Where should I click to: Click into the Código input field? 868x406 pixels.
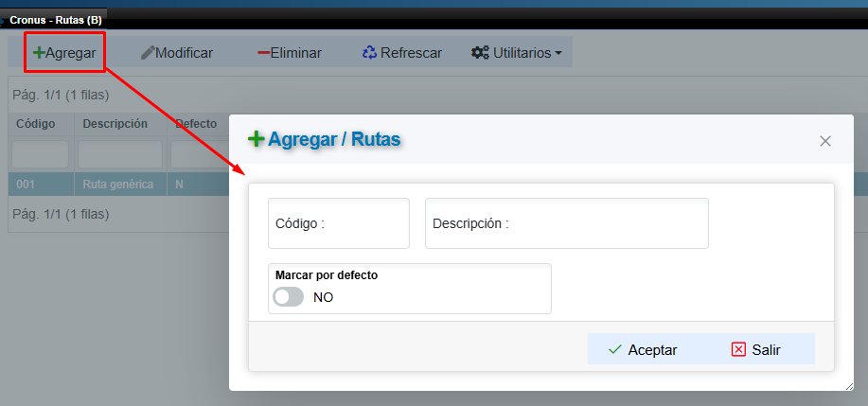click(x=339, y=223)
